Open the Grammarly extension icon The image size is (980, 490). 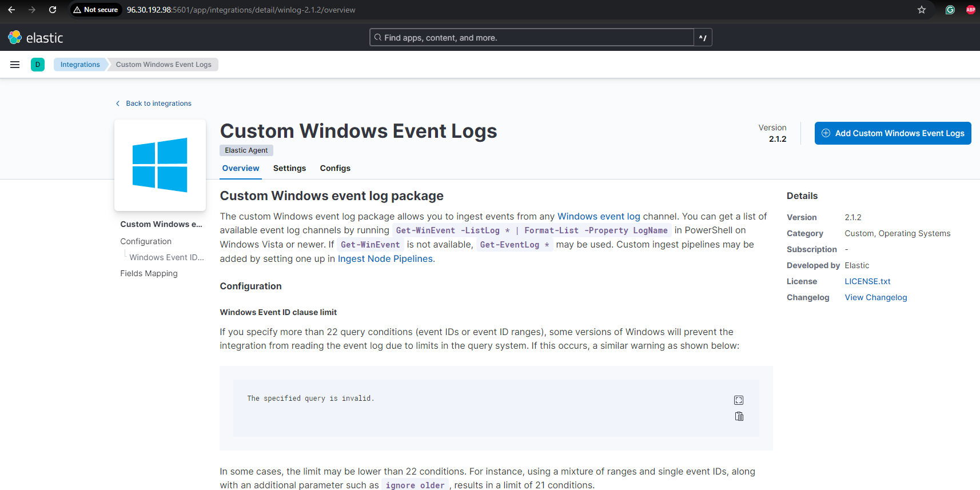(x=950, y=10)
